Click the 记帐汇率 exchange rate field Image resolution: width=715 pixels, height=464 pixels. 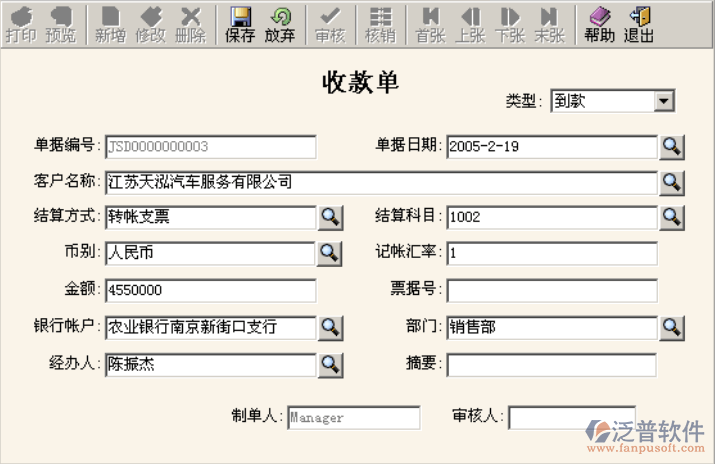[552, 254]
